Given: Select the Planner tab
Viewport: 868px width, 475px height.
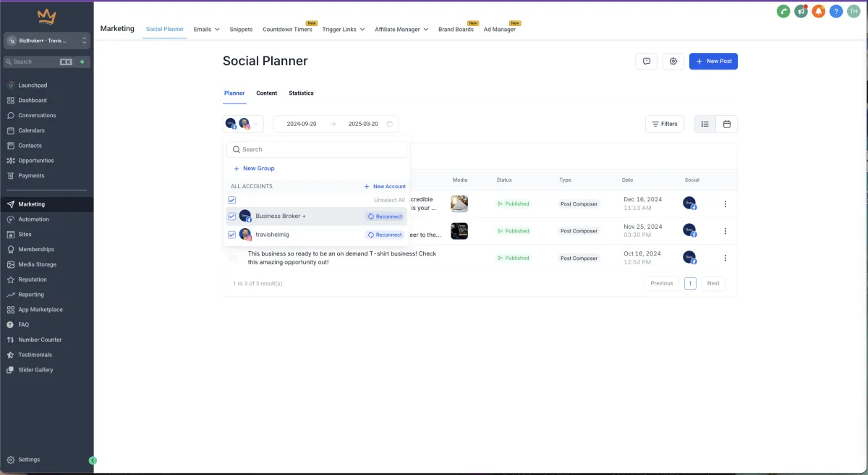Looking at the screenshot, I should pyautogui.click(x=234, y=93).
